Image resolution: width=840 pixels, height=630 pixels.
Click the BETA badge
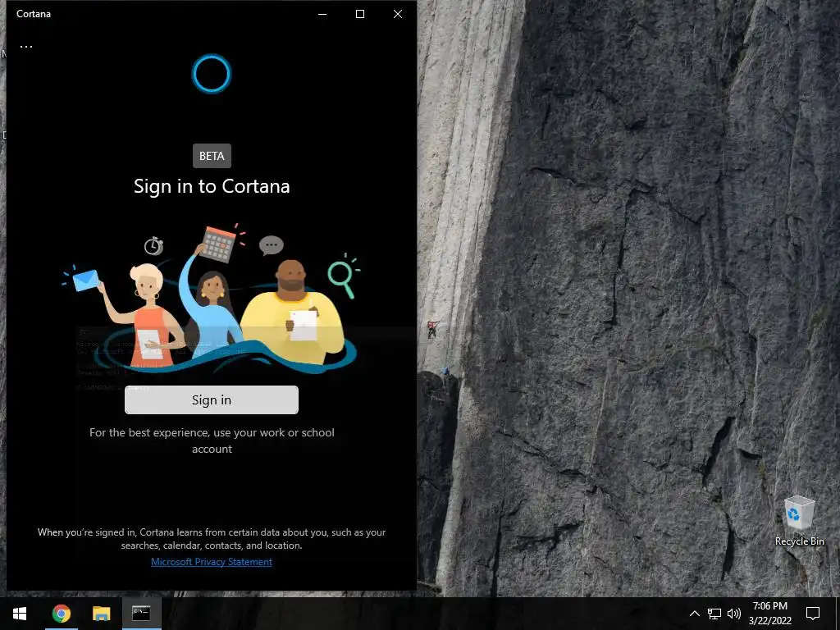pyautogui.click(x=212, y=156)
